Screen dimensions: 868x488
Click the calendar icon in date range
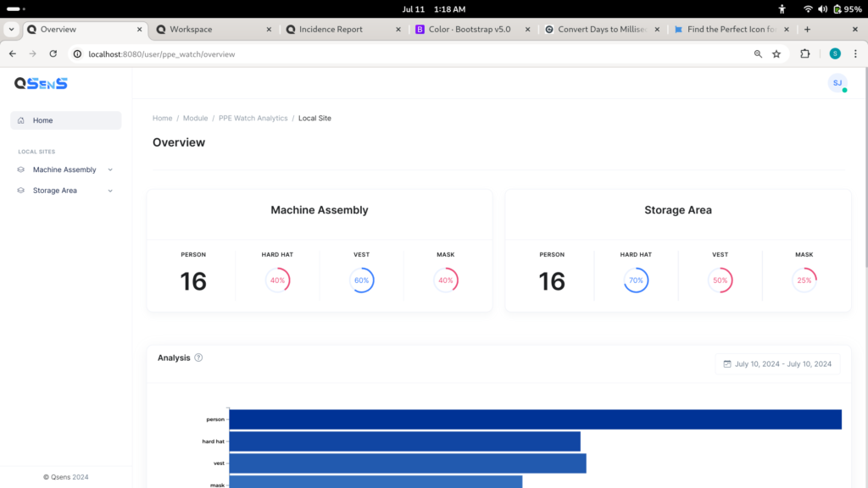(727, 364)
